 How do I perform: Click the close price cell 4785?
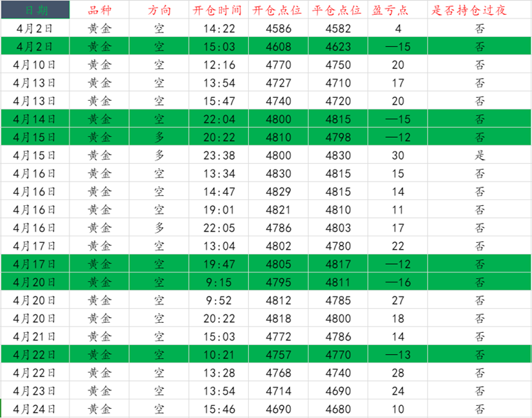point(338,299)
